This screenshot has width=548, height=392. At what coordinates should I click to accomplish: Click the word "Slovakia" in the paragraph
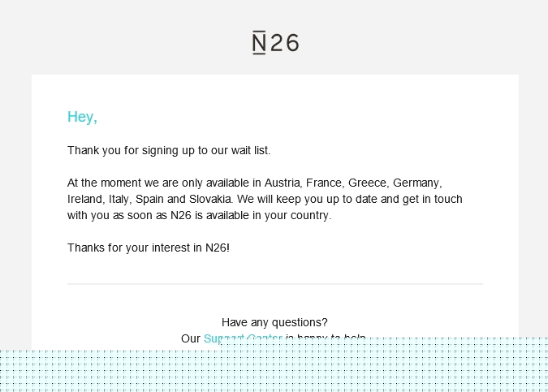[x=210, y=199]
